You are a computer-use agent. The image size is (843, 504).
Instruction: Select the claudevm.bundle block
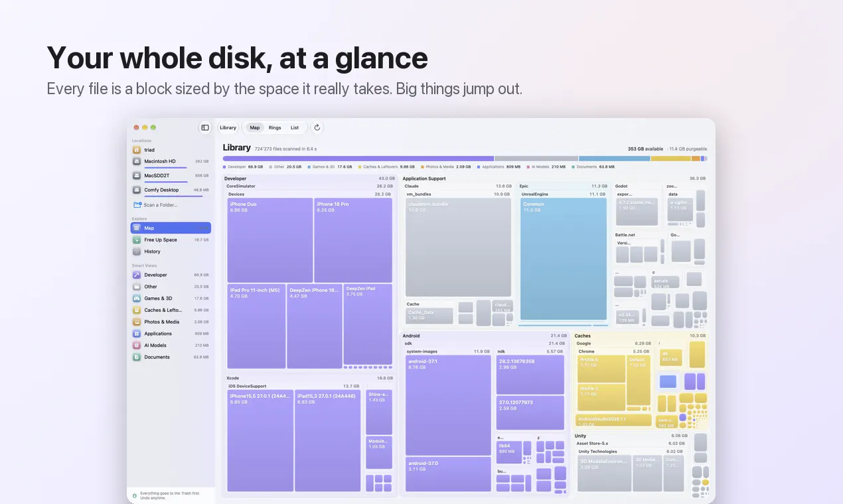point(459,247)
